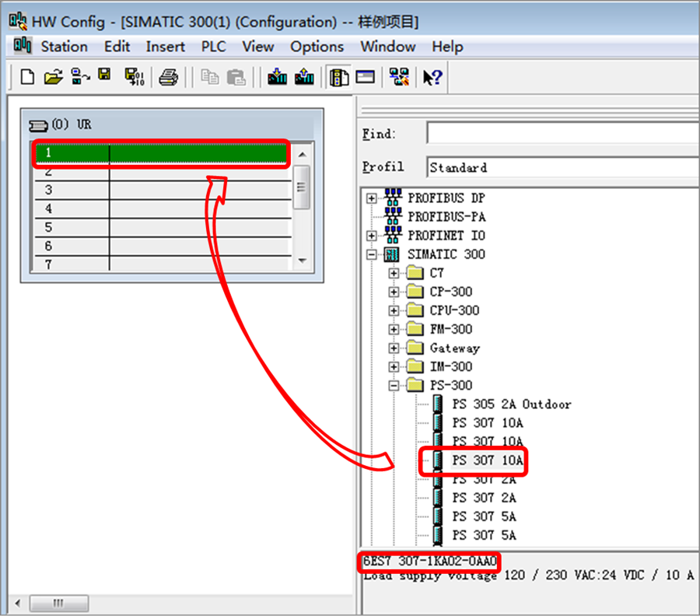The image size is (700, 616).
Task: Click rack scrollbar down arrow
Action: coord(303,261)
